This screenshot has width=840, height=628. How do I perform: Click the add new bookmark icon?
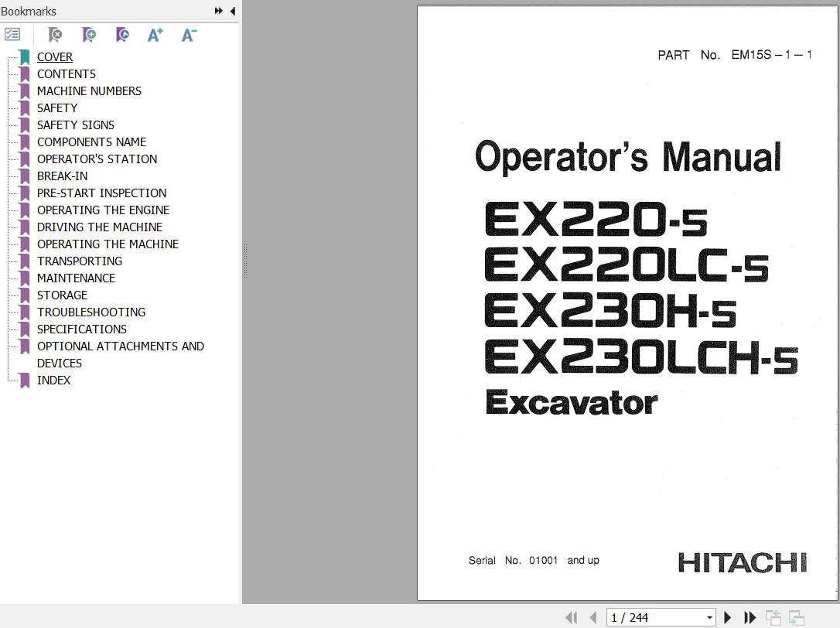[89, 35]
